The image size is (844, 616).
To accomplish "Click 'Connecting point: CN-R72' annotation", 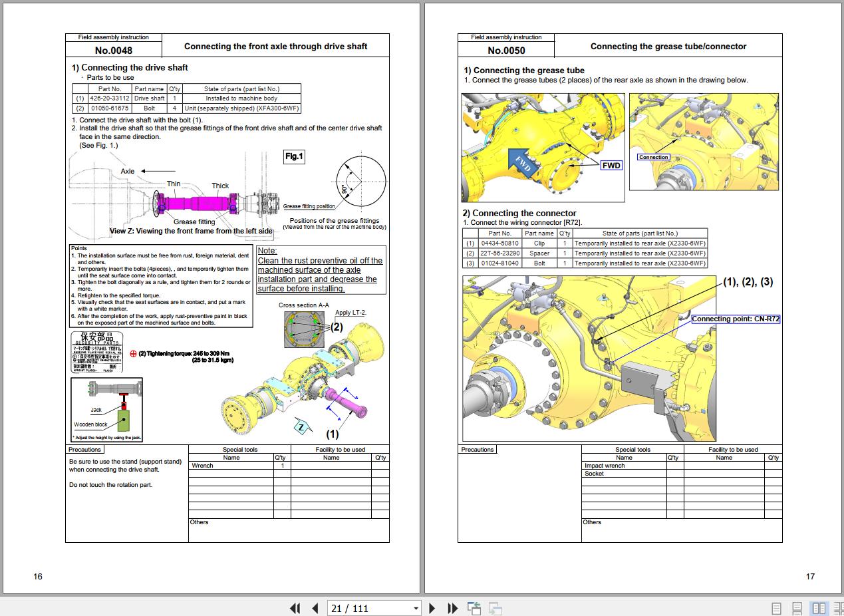I will tap(736, 319).
